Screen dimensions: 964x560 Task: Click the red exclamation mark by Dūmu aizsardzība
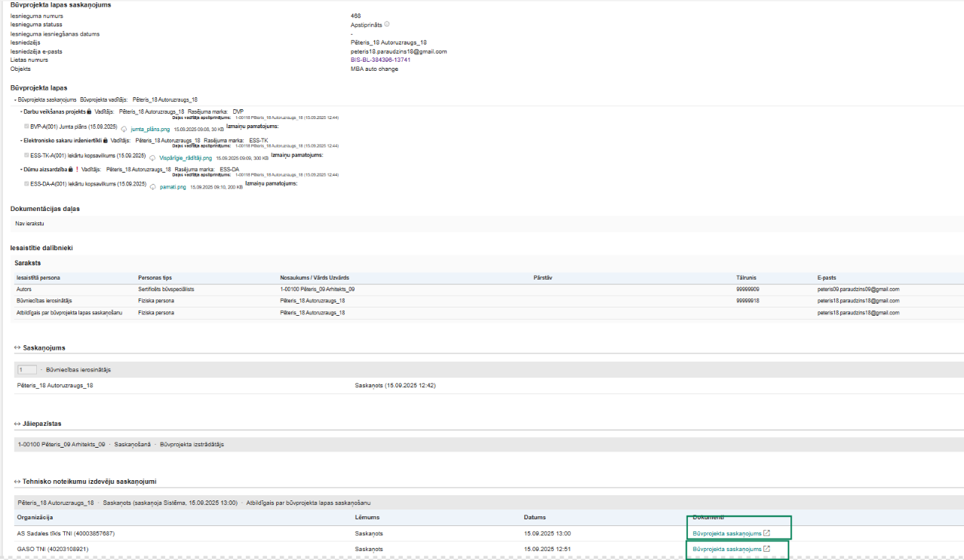(x=77, y=170)
